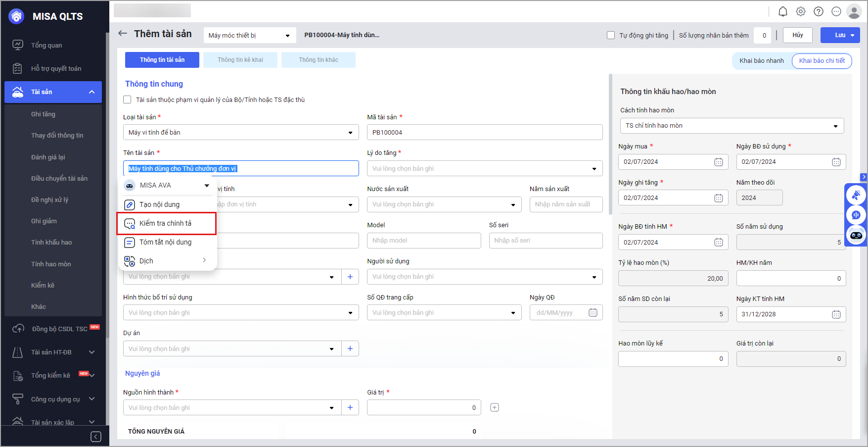The width and height of the screenshot is (868, 447).
Task: Enable the Tự động ghi tăng checkbox
Action: 611,35
